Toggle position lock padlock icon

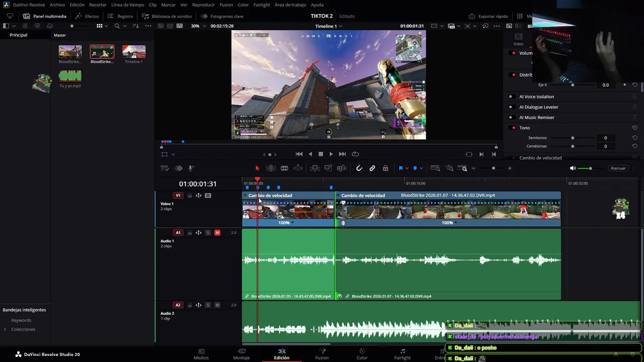[385, 168]
